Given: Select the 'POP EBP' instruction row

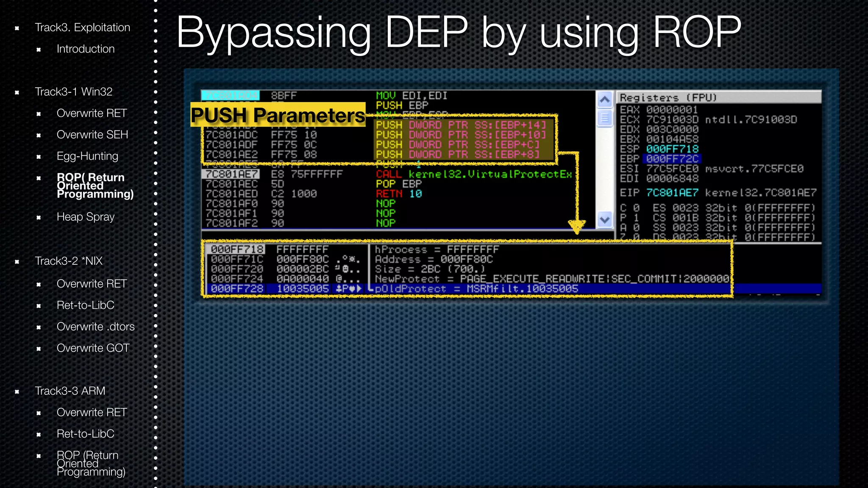Looking at the screenshot, I should click(x=399, y=184).
